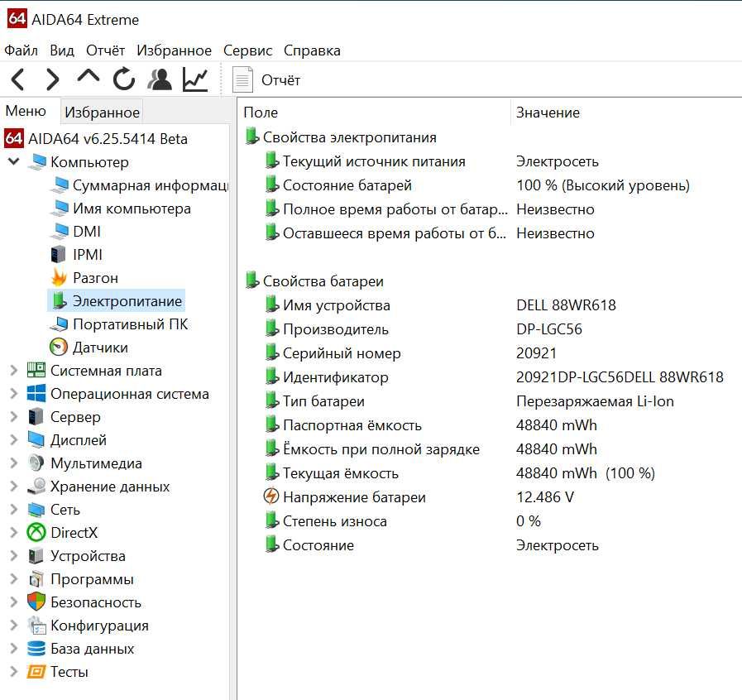Click the Хранение данных disk icon

(x=36, y=487)
